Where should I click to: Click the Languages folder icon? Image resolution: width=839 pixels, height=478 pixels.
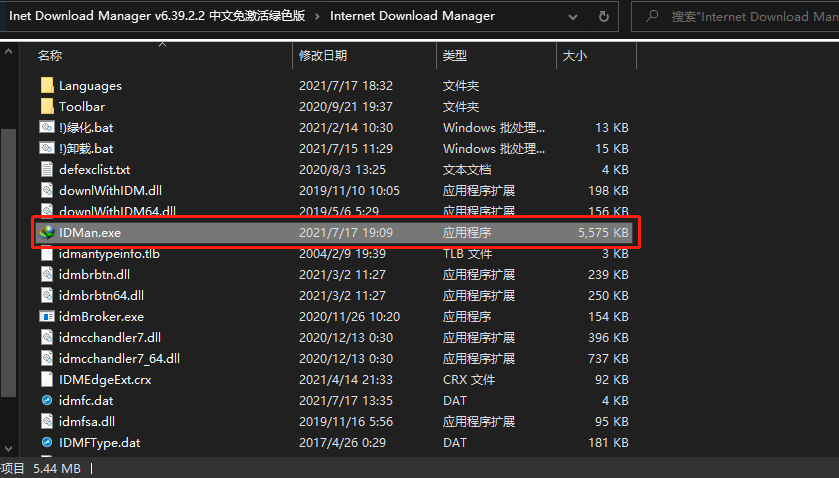(x=47, y=85)
